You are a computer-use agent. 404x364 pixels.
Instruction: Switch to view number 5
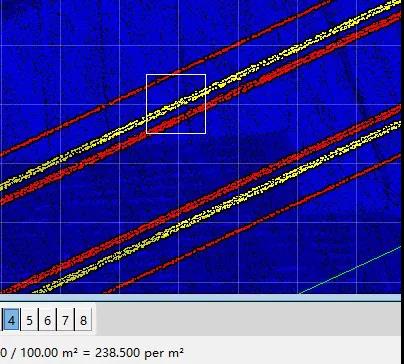pos(29,320)
